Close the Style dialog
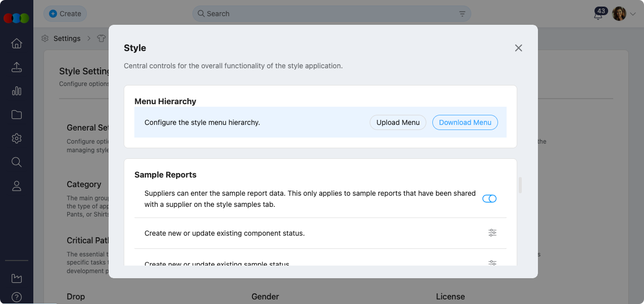644x304 pixels. [x=518, y=48]
